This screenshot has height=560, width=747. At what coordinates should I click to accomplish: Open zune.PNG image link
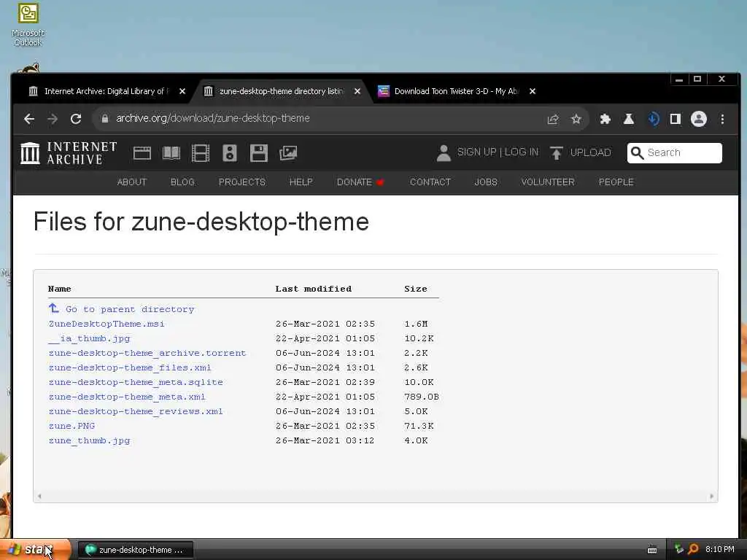pos(71,426)
